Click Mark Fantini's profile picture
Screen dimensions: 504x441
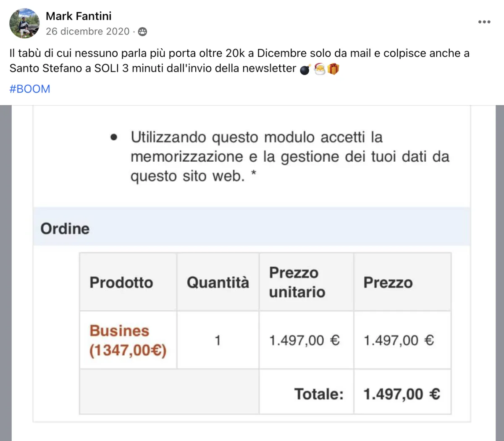(24, 23)
